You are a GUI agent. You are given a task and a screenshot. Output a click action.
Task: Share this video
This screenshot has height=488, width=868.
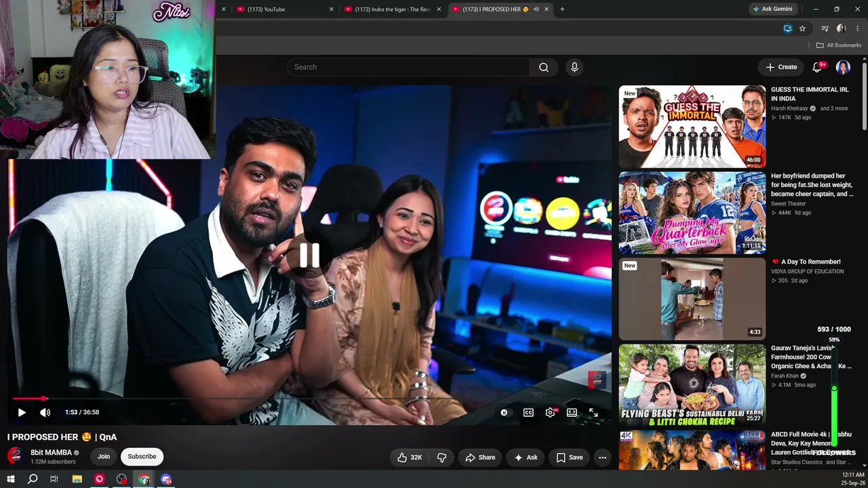[480, 457]
